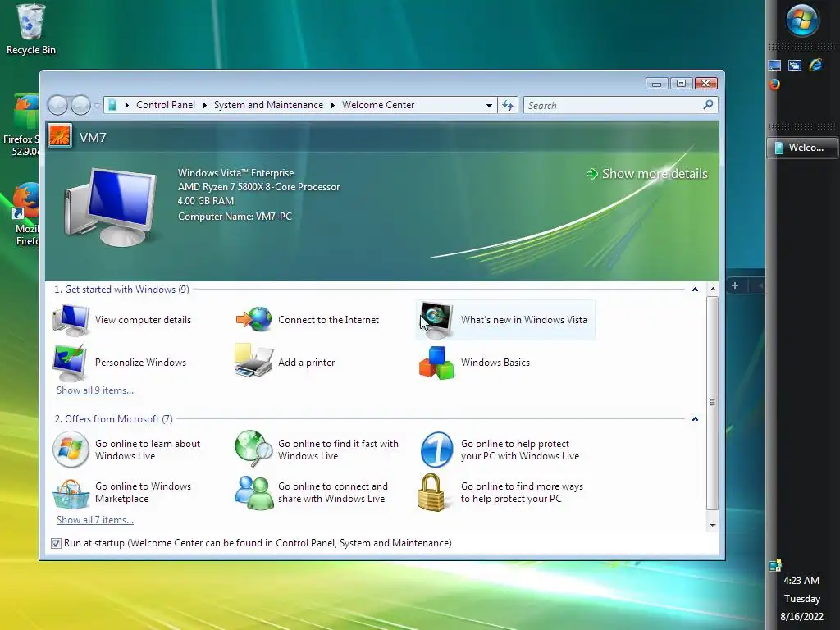The image size is (840, 630).
Task: Launch Internet Explorer from Quick Launch
Action: click(x=815, y=66)
